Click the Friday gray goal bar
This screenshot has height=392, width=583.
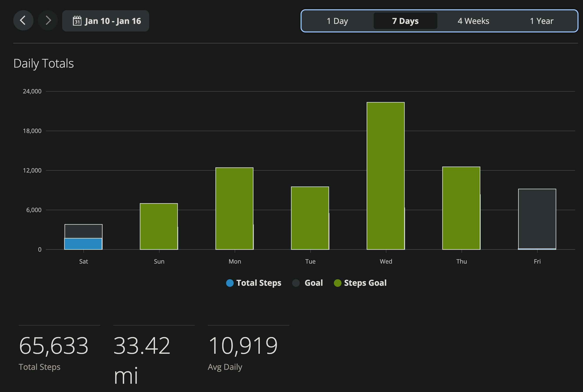[x=537, y=219]
